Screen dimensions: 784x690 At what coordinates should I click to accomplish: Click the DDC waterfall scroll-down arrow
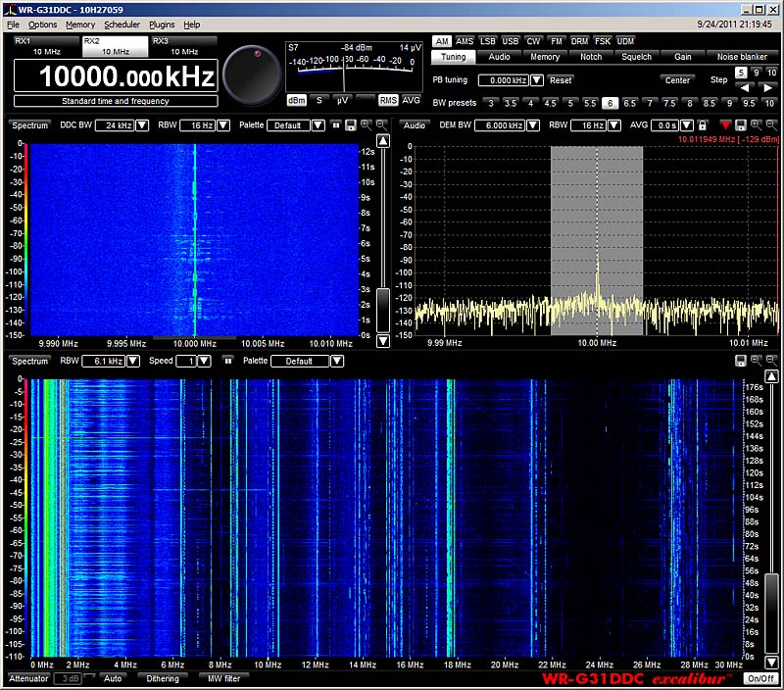(x=383, y=341)
